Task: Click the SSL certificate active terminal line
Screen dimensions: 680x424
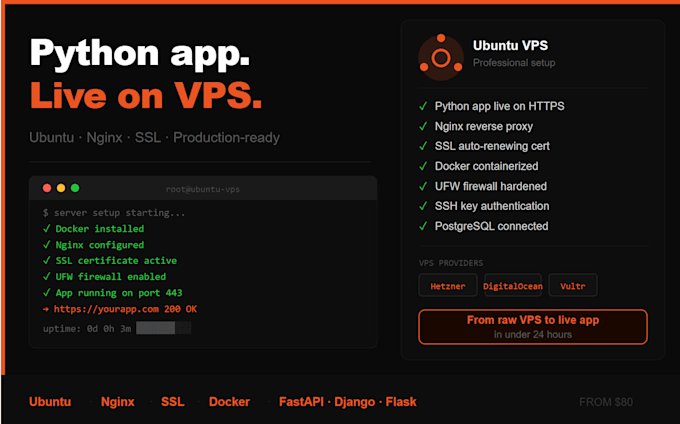Action: tap(116, 261)
